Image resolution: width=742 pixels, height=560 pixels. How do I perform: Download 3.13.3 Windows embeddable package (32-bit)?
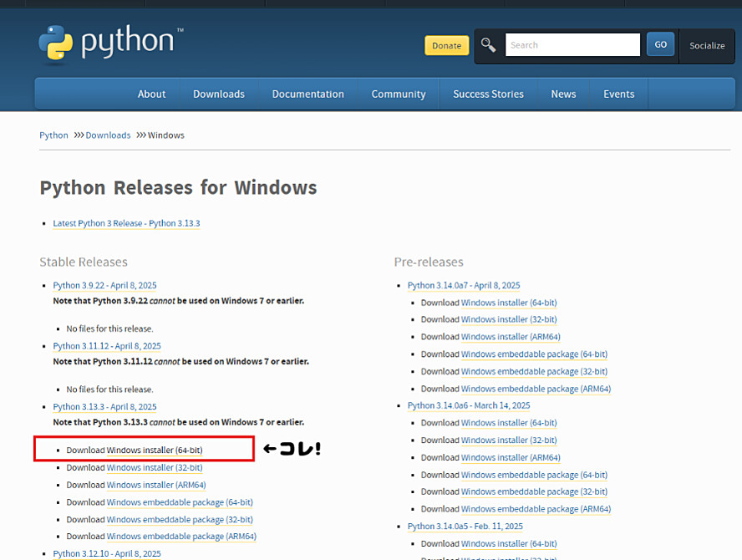180,520
